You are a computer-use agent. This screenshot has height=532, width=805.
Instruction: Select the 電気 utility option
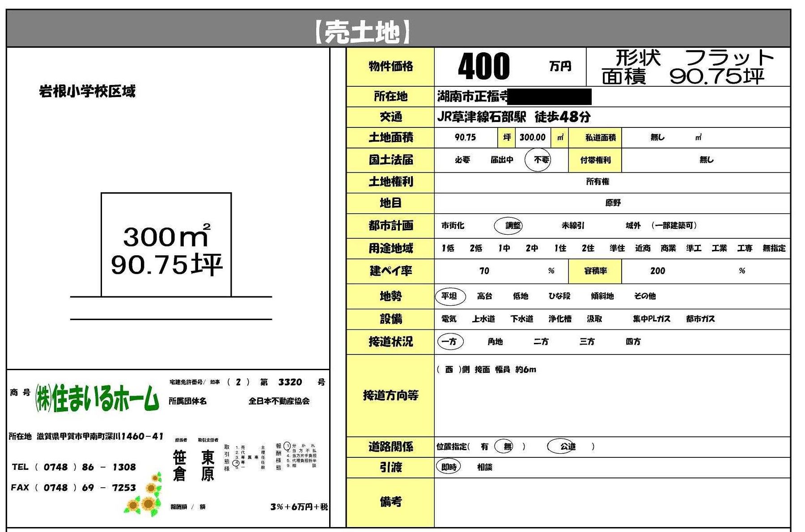point(449,319)
